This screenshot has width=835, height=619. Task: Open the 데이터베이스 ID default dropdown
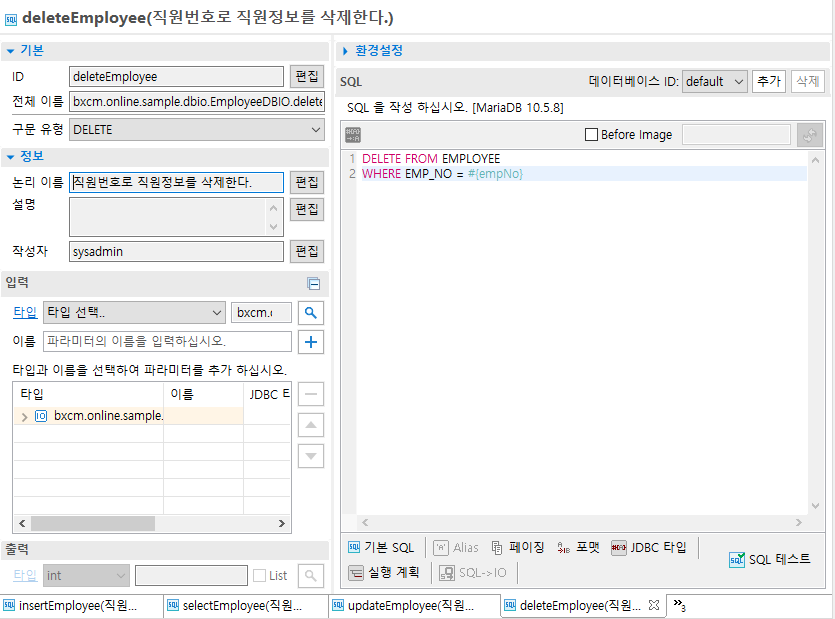714,82
